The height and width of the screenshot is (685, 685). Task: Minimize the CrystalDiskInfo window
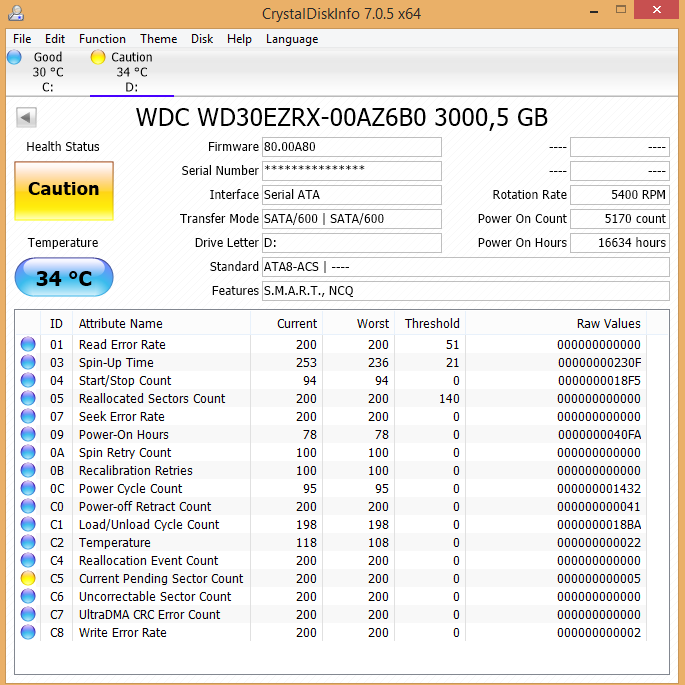(x=594, y=10)
